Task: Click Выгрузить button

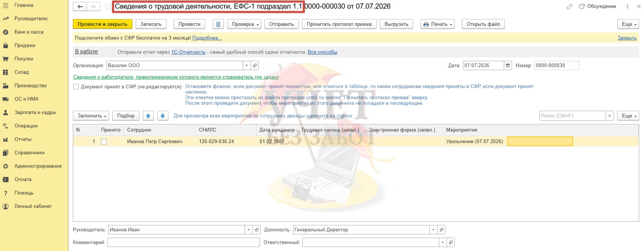Action: tap(396, 24)
